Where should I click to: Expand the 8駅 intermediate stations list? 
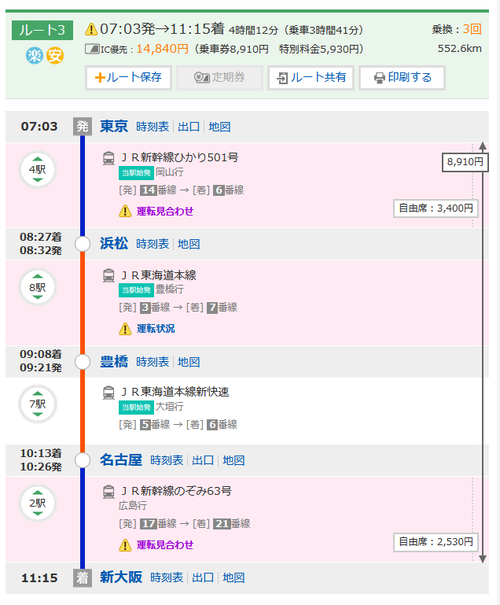[x=38, y=287]
